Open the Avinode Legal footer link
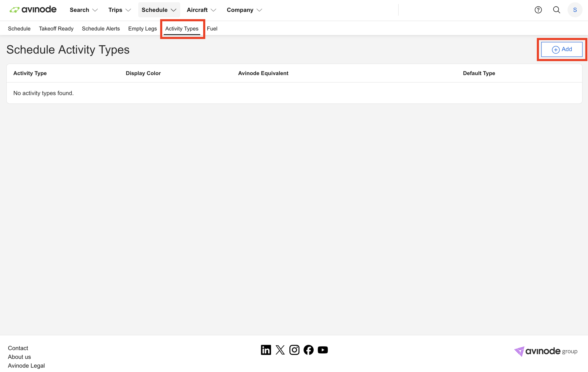The height and width of the screenshot is (372, 588). point(26,366)
